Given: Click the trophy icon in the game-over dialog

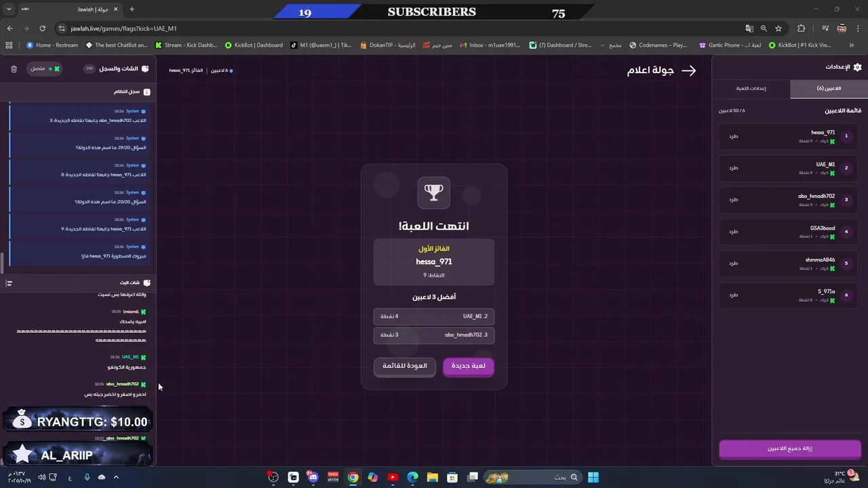Looking at the screenshot, I should point(434,192).
